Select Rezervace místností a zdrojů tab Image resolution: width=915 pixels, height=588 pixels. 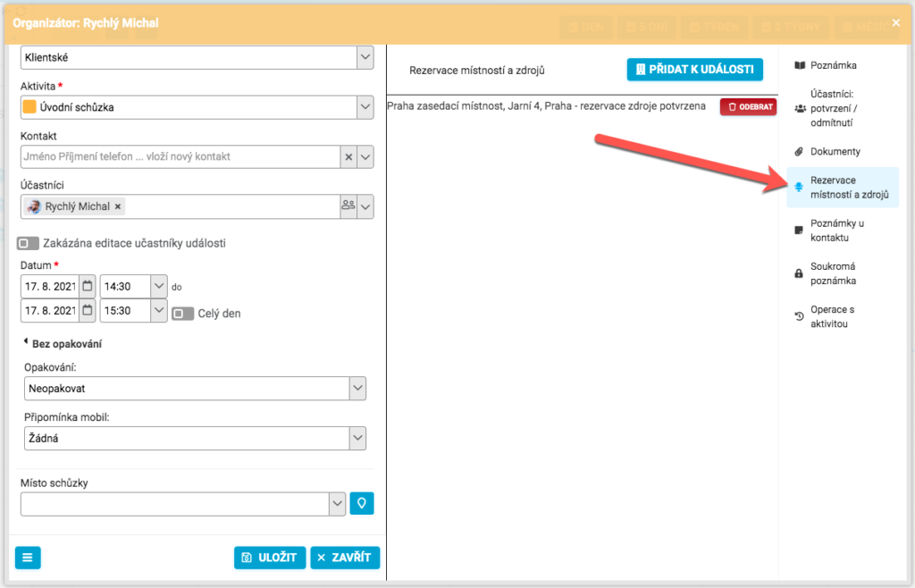pyautogui.click(x=842, y=188)
